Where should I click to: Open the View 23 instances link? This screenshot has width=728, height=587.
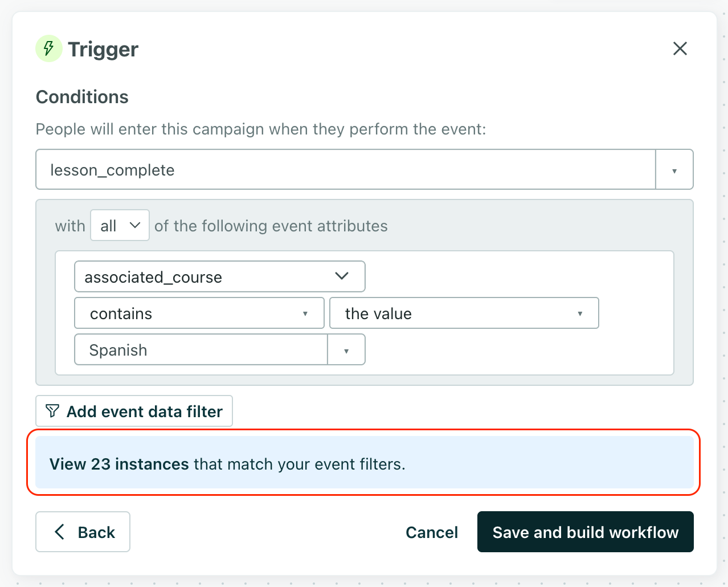[x=119, y=464]
